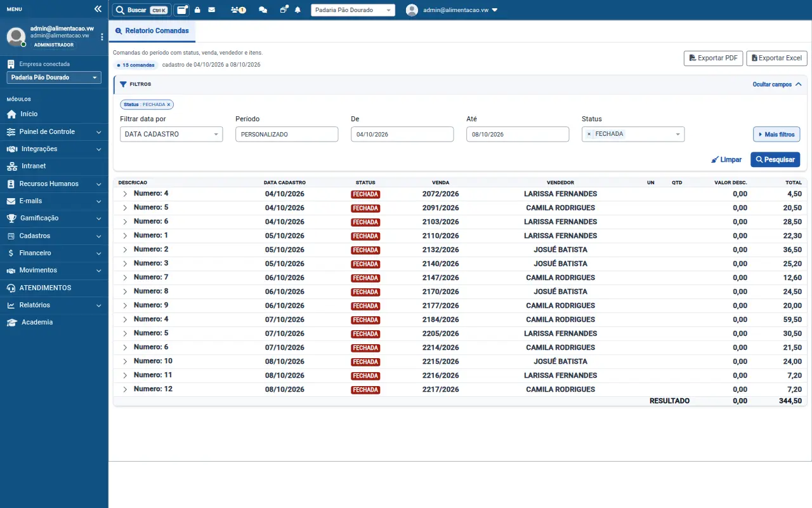812x508 pixels.
Task: Remove FECHADA tag in Status field
Action: (x=589, y=134)
